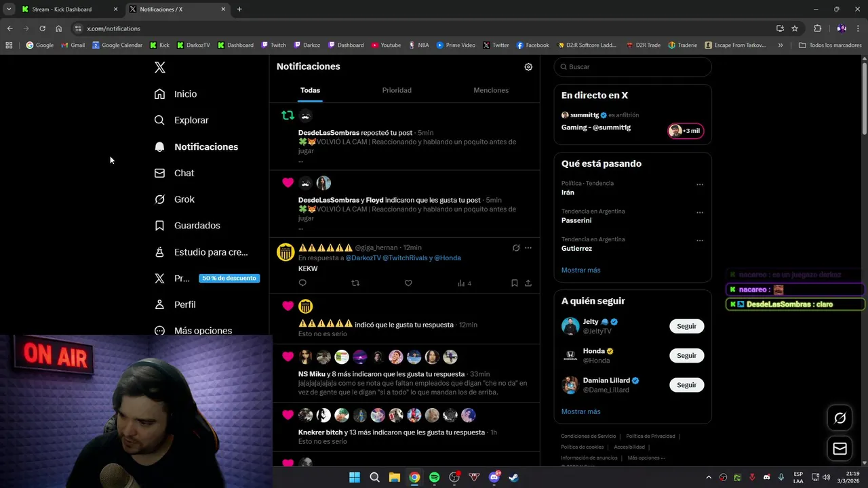Click the X logo in the sidebar

tap(159, 67)
